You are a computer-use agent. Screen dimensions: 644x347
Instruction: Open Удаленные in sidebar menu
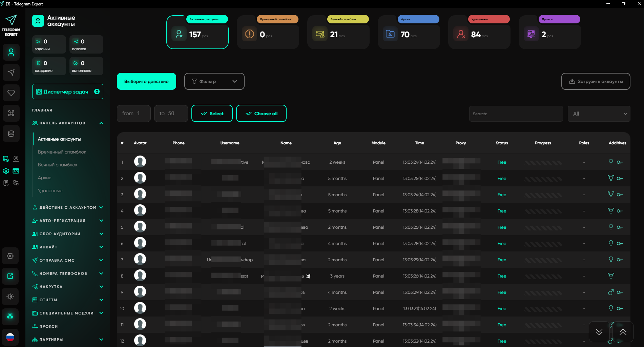50,190
